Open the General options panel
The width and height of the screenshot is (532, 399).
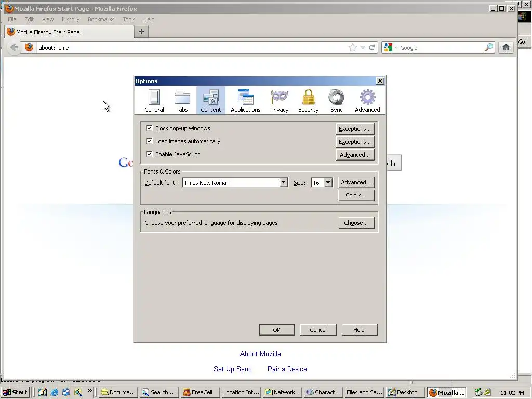click(154, 100)
